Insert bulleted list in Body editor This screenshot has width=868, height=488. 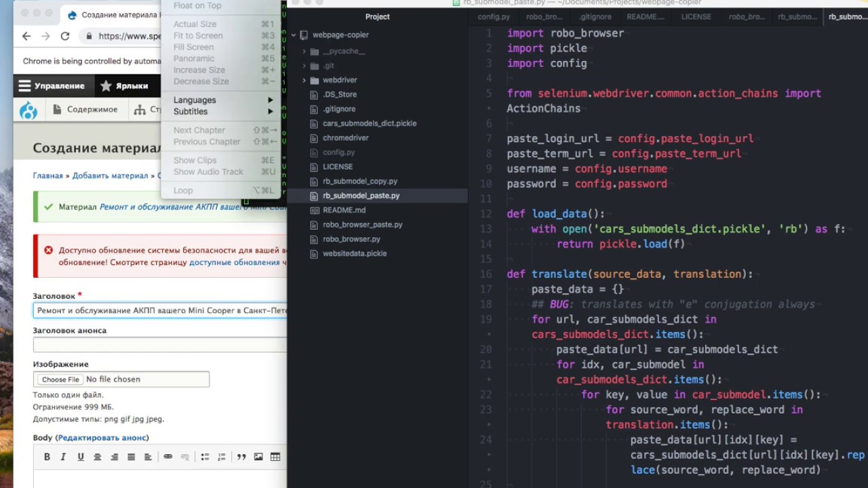(x=205, y=457)
